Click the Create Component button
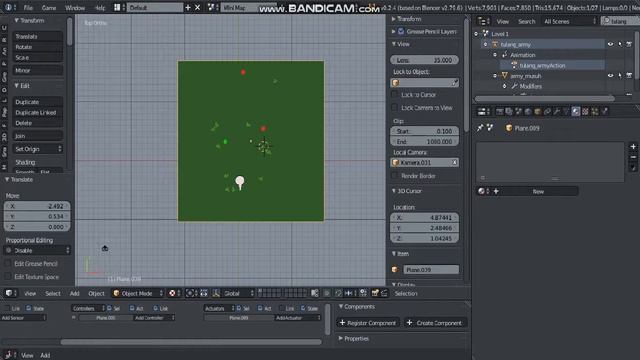 pyautogui.click(x=435, y=323)
